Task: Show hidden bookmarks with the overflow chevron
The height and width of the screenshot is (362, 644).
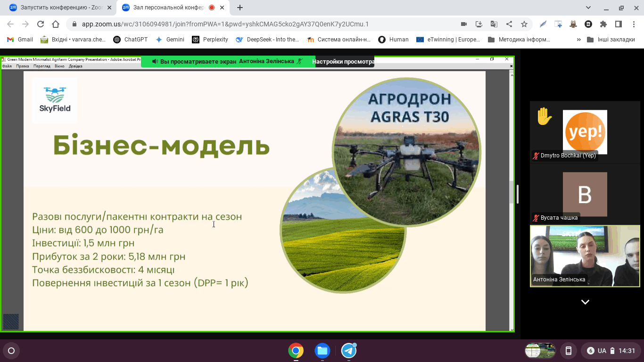Action: tap(578, 40)
